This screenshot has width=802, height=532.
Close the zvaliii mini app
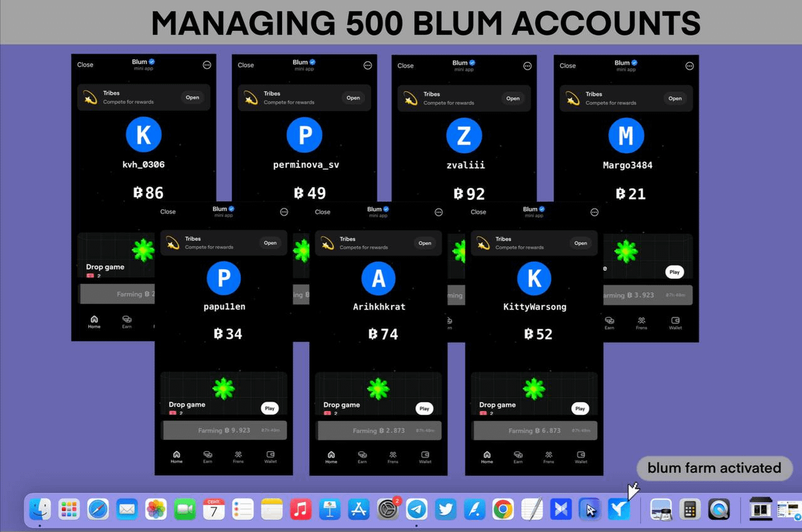[406, 65]
